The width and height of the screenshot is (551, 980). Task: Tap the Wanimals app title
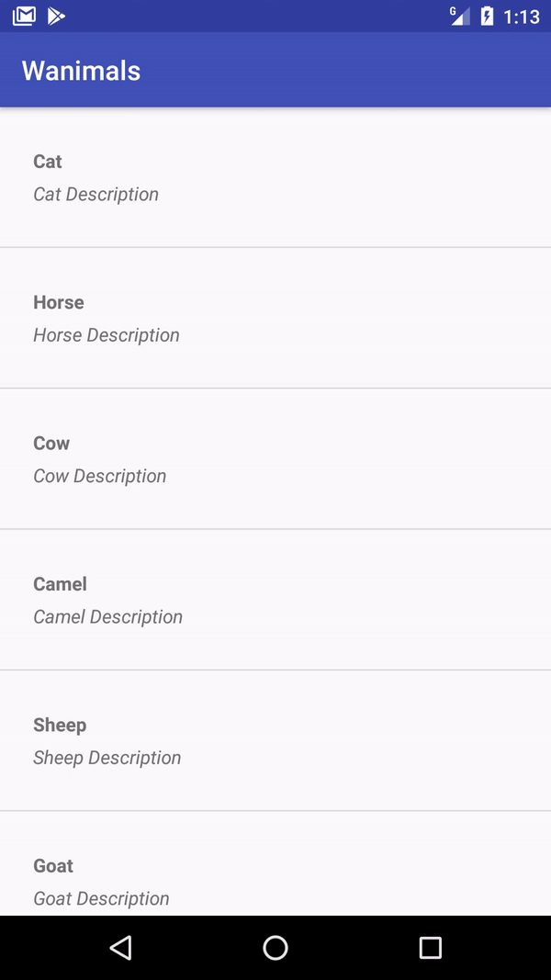tap(81, 70)
